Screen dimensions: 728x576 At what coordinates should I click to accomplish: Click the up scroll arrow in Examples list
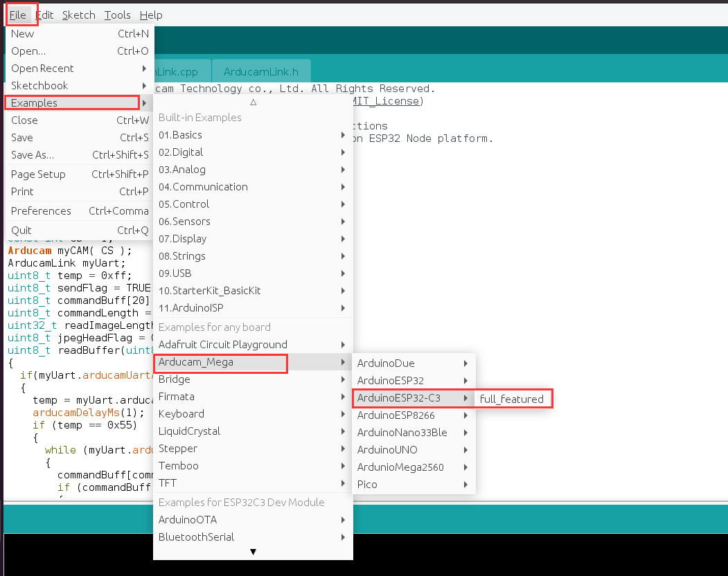pos(253,102)
